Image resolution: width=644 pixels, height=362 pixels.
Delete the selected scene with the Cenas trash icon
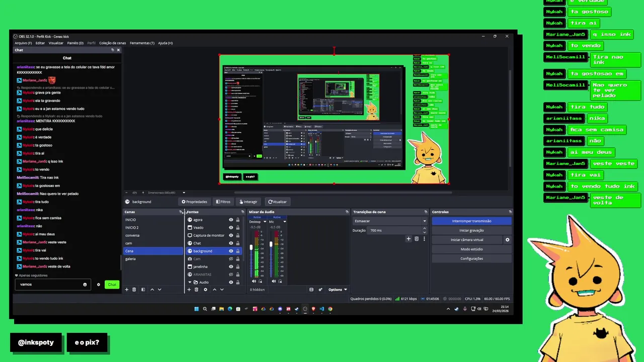pos(134,290)
